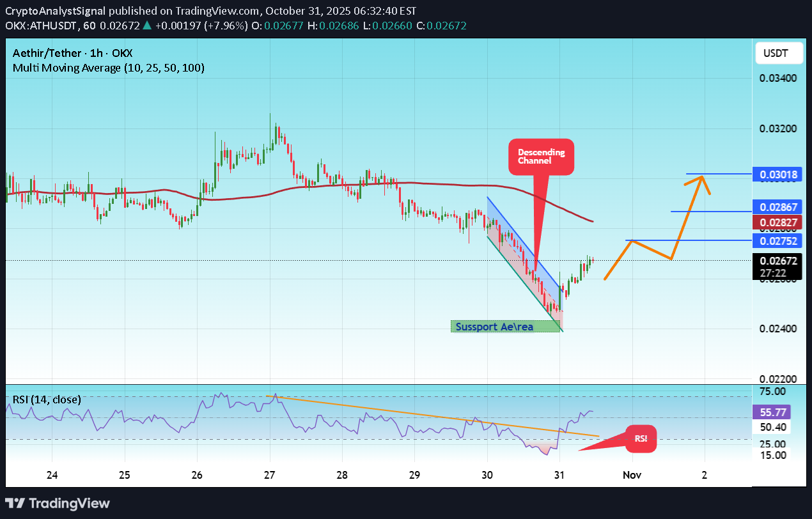Click the red RSI callout marker
The image size is (812, 519).
click(641, 439)
